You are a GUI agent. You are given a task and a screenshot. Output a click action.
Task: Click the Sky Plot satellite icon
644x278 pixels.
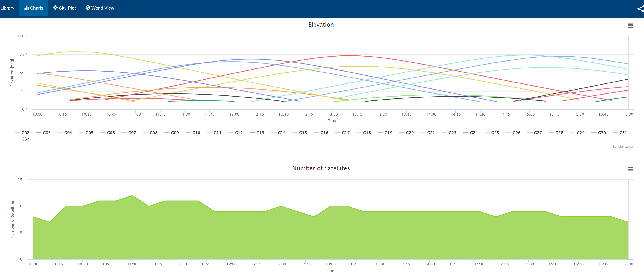[x=55, y=8]
